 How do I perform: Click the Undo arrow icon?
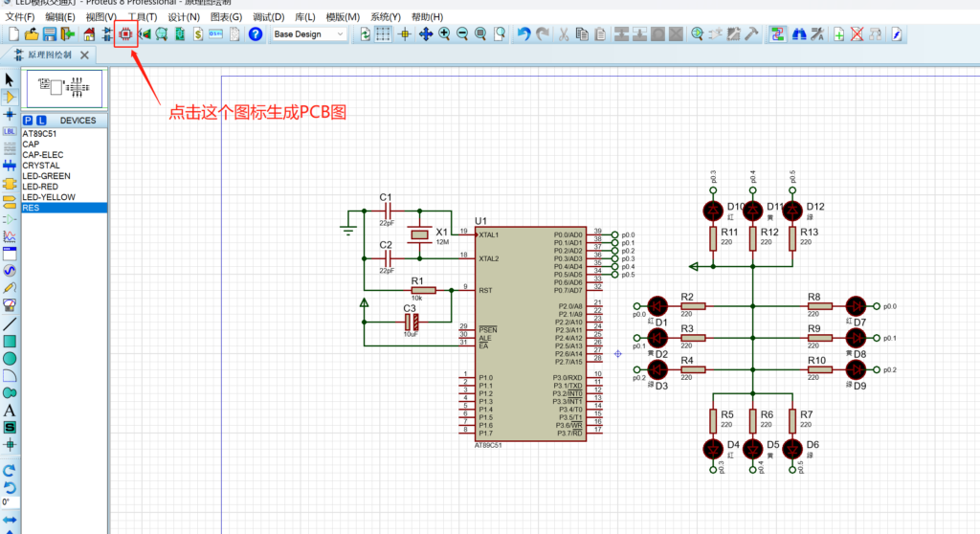click(x=523, y=34)
